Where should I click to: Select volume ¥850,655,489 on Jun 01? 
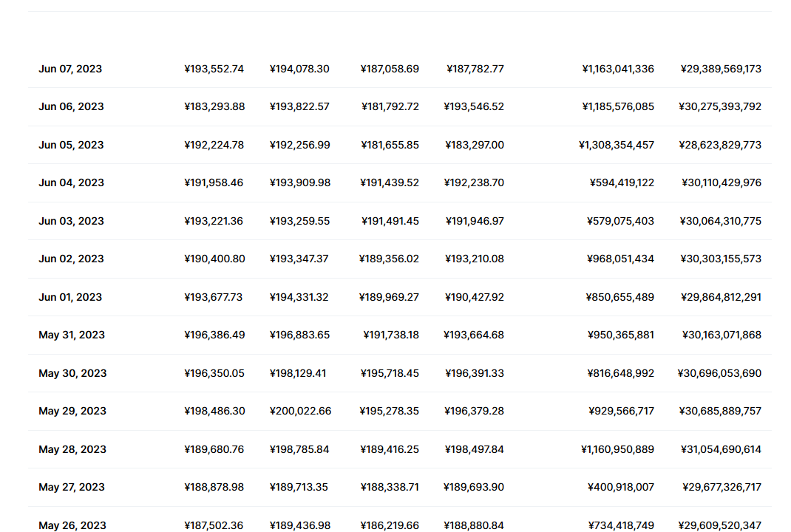[x=620, y=297]
